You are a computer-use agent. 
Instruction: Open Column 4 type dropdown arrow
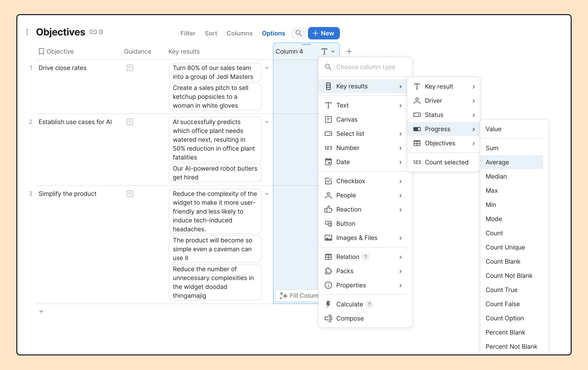333,52
